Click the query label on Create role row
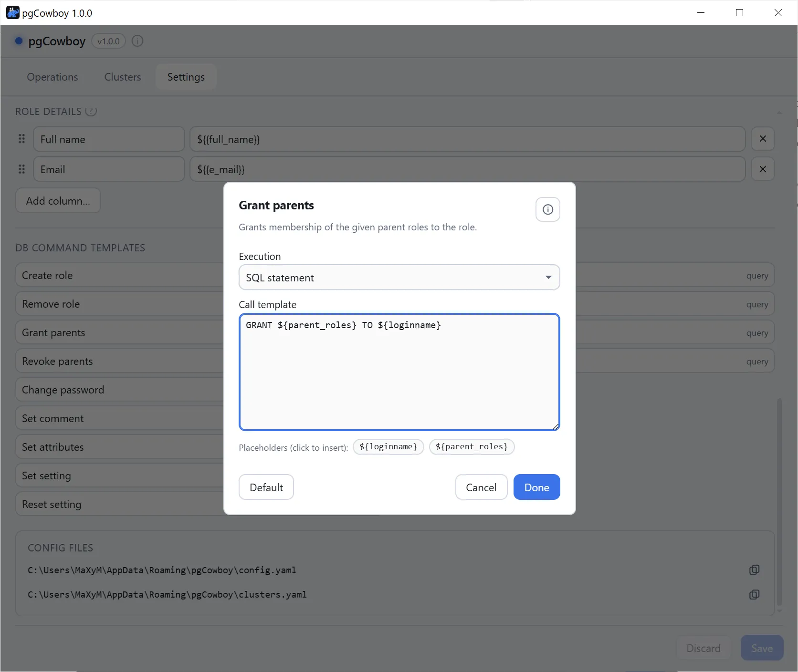The width and height of the screenshot is (798, 672). (x=757, y=276)
